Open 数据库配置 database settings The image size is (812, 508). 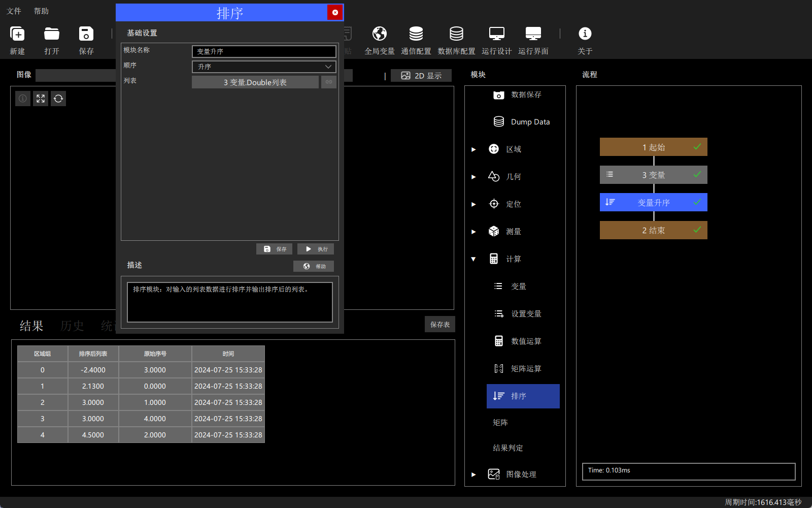click(456, 41)
